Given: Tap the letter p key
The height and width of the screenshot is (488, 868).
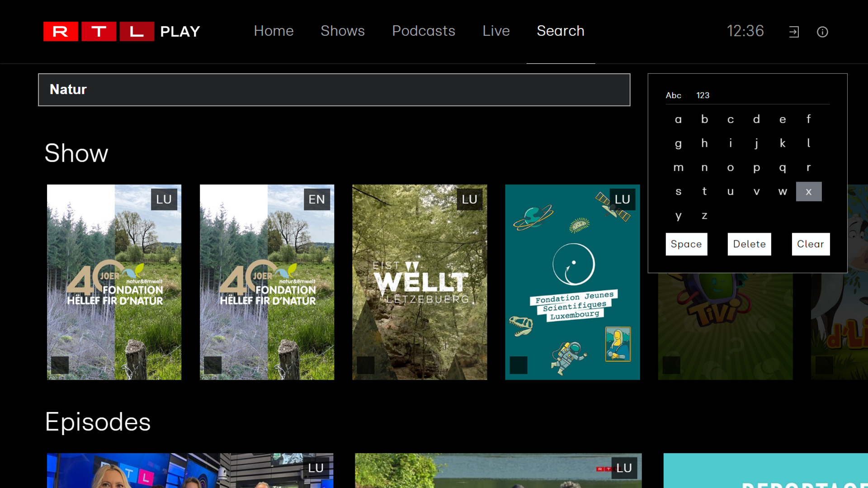Looking at the screenshot, I should [756, 168].
